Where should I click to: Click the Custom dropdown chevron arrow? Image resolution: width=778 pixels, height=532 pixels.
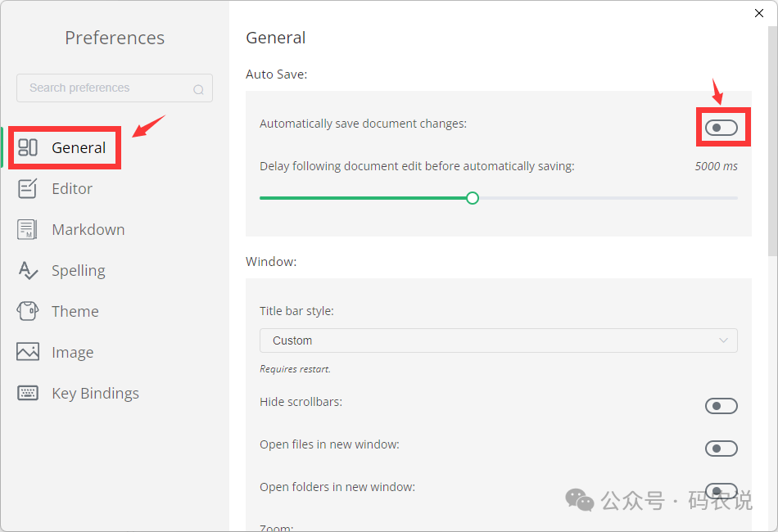tap(723, 340)
